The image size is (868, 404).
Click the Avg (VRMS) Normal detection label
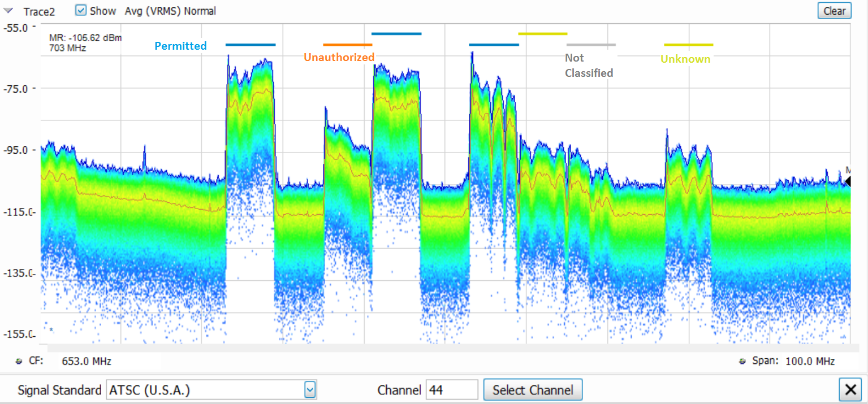[170, 11]
